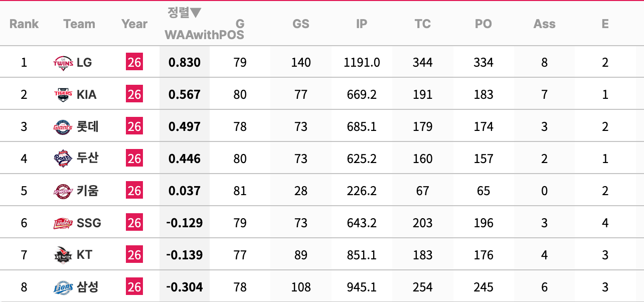Click the Kiwoom Heroes logo icon
The image size is (644, 302).
tap(63, 191)
